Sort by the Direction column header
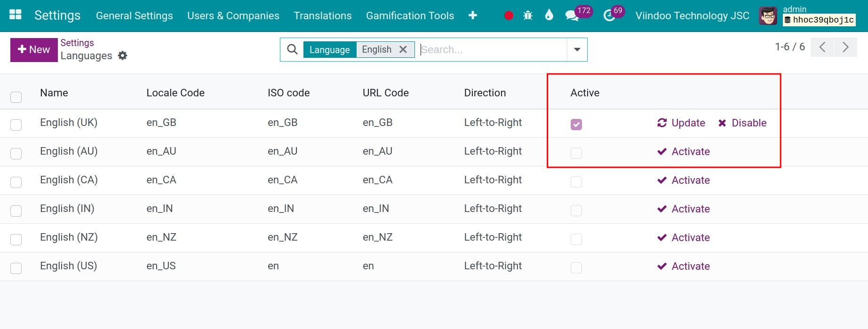This screenshot has width=868, height=329. (485, 93)
